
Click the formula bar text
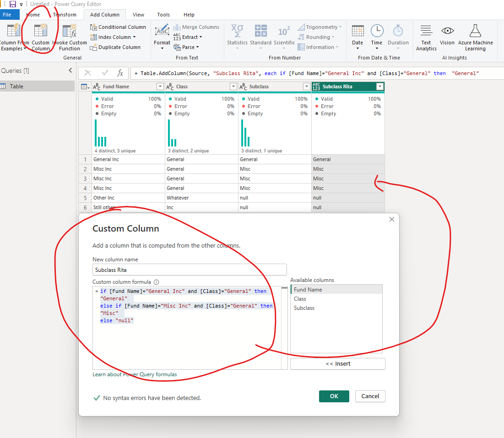[x=306, y=73]
